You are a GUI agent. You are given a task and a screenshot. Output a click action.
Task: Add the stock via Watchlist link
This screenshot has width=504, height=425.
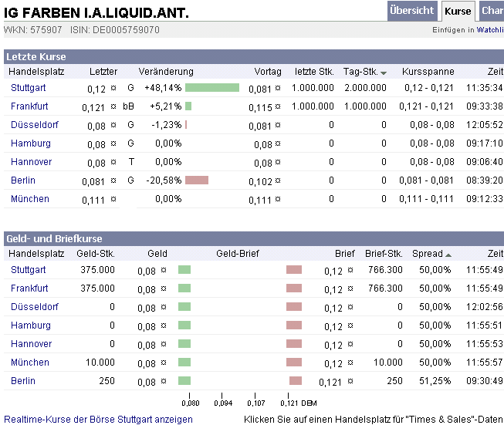click(490, 30)
